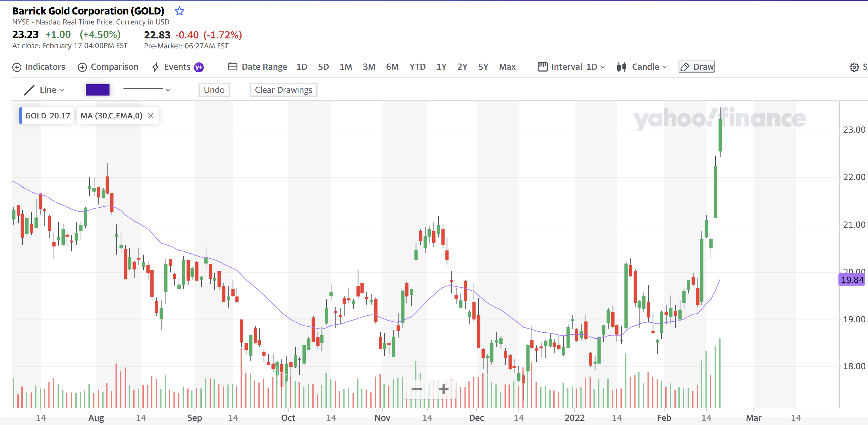Expand the Line drawing tool dropdown
The image size is (868, 425).
[x=44, y=90]
